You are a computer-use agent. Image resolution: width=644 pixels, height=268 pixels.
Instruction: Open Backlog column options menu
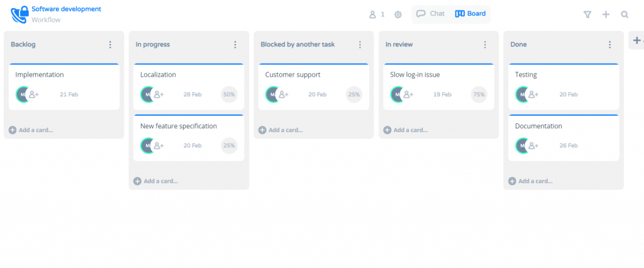tap(110, 45)
